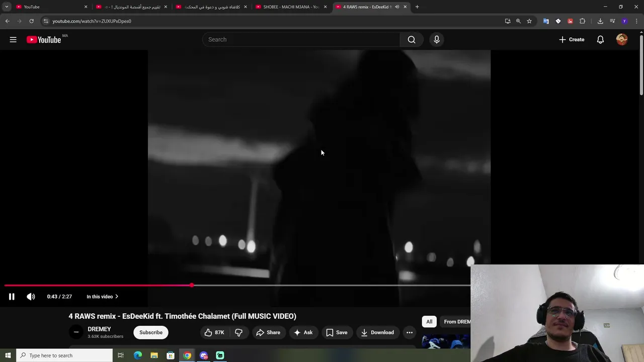Click the video title text
This screenshot has height=362, width=644.
(x=182, y=316)
